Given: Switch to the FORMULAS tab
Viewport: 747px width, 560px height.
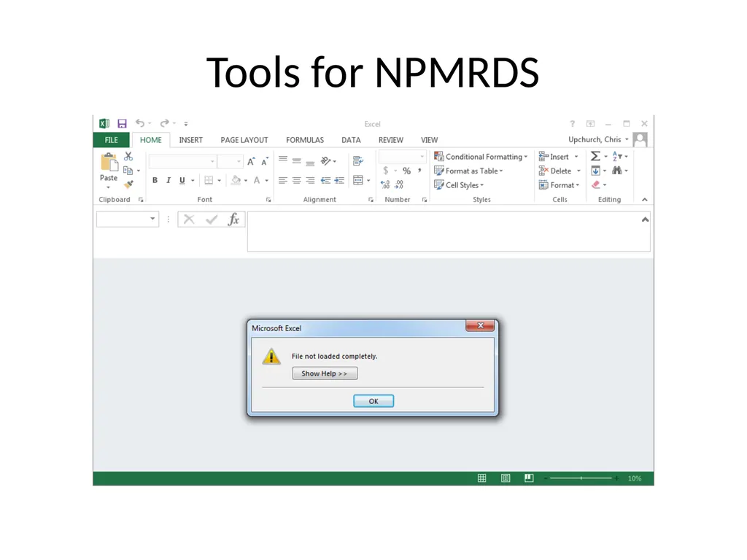Looking at the screenshot, I should click(304, 140).
